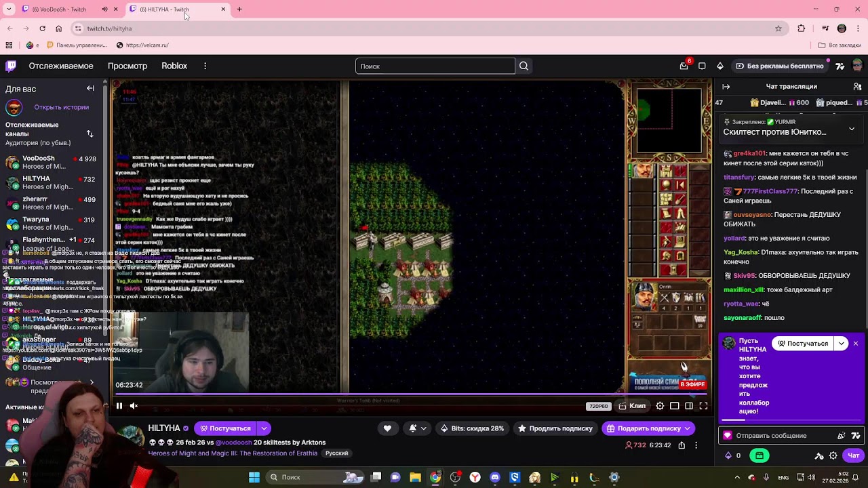Image resolution: width=868 pixels, height=488 pixels.
Task: Collapse the stream chat panel
Action: (726, 87)
